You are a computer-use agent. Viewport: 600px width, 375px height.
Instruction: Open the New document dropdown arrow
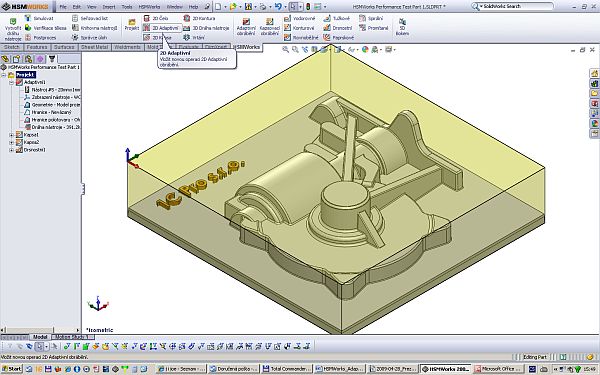(x=225, y=7)
